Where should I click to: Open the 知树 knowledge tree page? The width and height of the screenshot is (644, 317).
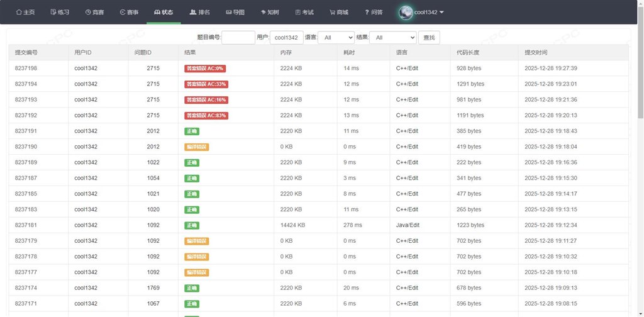[269, 12]
